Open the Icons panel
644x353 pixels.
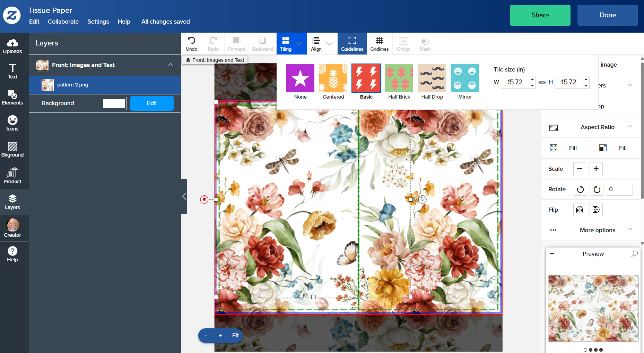coord(12,123)
